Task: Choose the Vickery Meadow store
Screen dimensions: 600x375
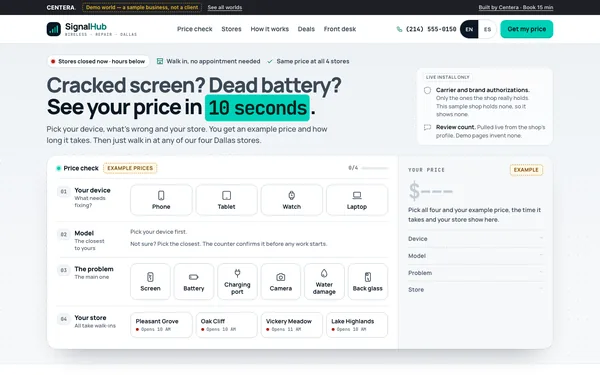Action: pos(292,325)
